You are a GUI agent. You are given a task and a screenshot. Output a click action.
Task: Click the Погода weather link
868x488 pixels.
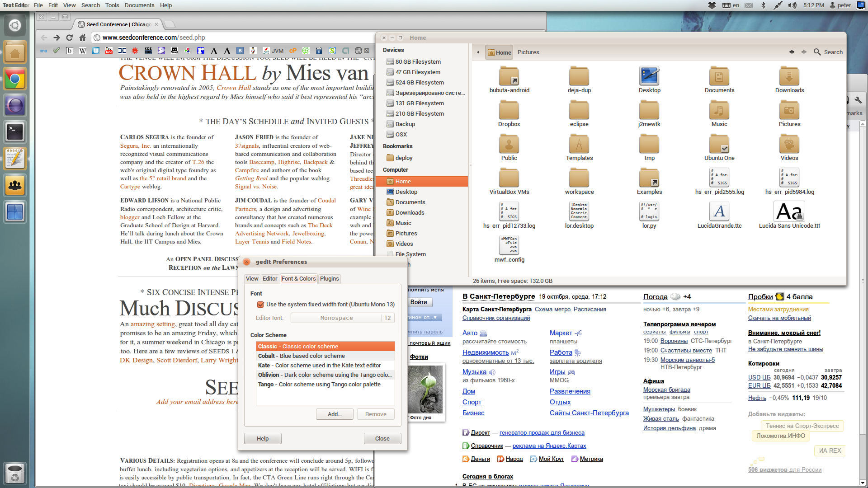[656, 297]
